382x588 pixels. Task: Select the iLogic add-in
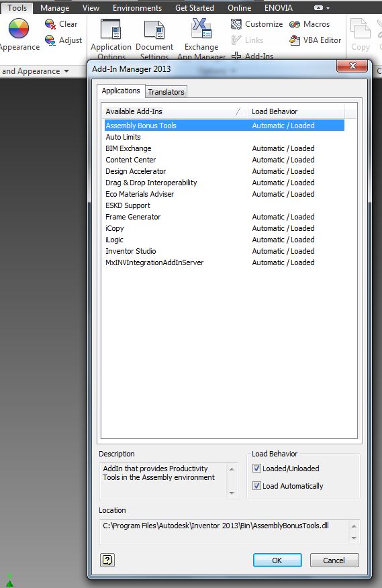coord(224,240)
